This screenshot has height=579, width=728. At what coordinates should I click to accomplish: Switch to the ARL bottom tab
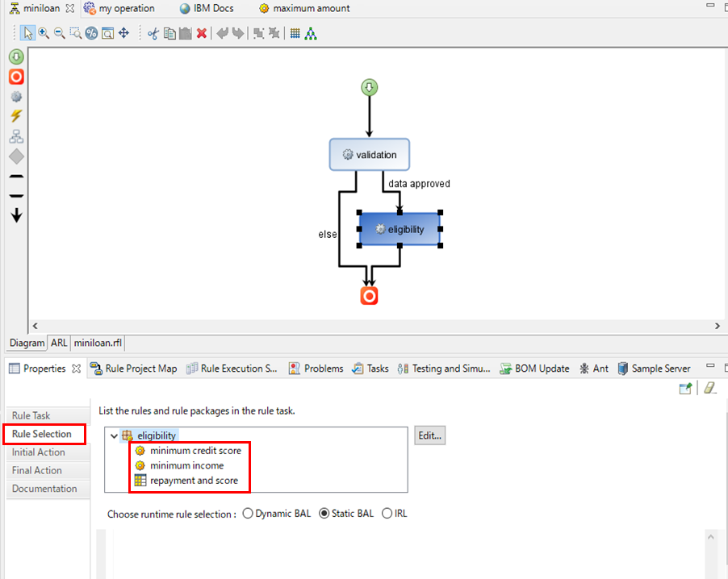pos(59,343)
